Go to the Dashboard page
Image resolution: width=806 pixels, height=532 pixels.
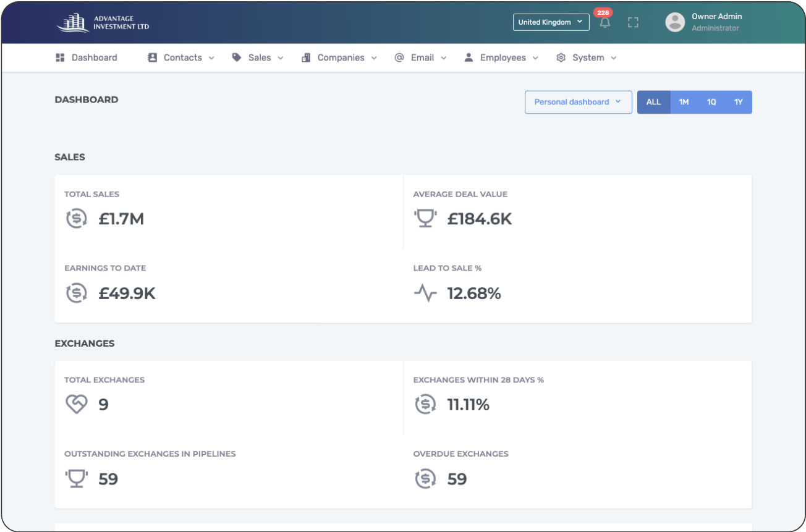[87, 58]
